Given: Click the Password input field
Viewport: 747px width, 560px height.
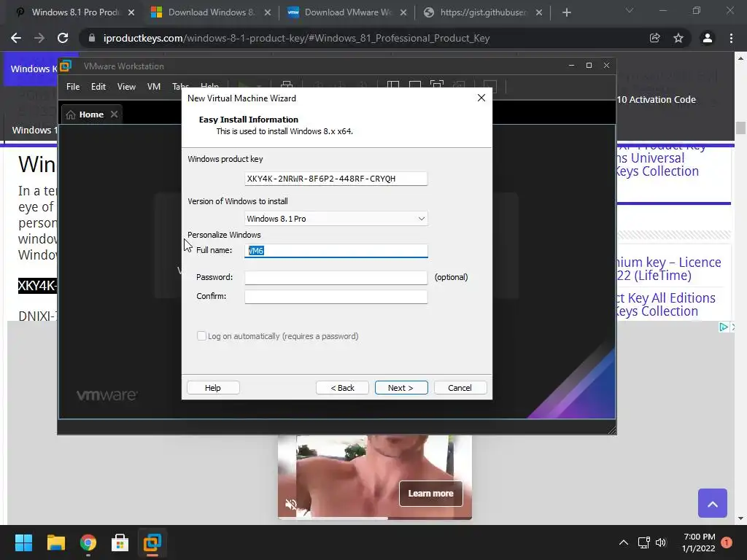Looking at the screenshot, I should 336,278.
